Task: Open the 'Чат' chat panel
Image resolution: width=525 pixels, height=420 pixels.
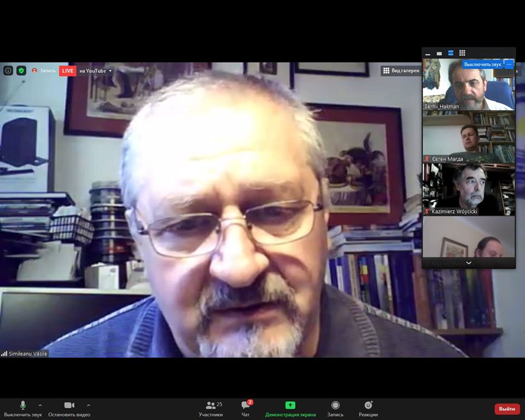Action: [246, 409]
